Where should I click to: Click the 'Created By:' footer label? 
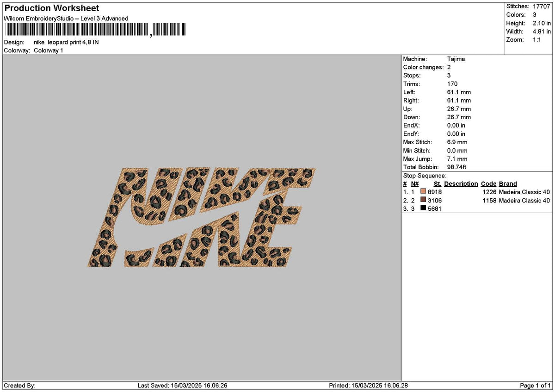[19, 386]
